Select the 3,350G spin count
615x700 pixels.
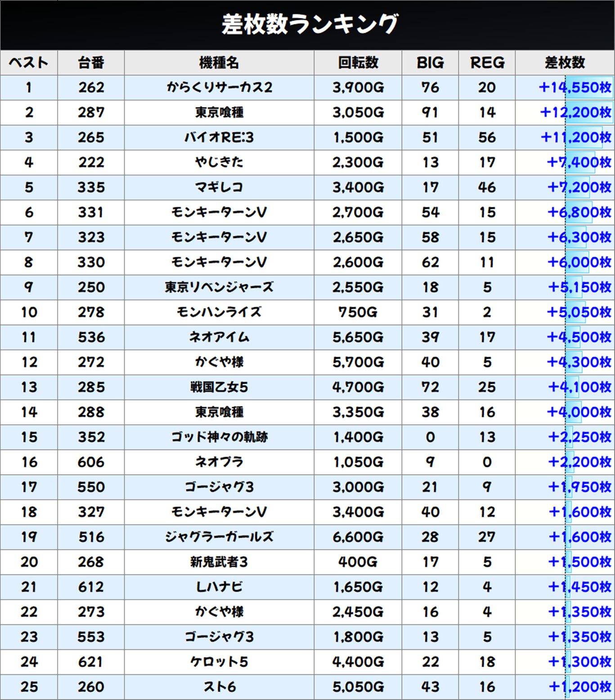358,412
